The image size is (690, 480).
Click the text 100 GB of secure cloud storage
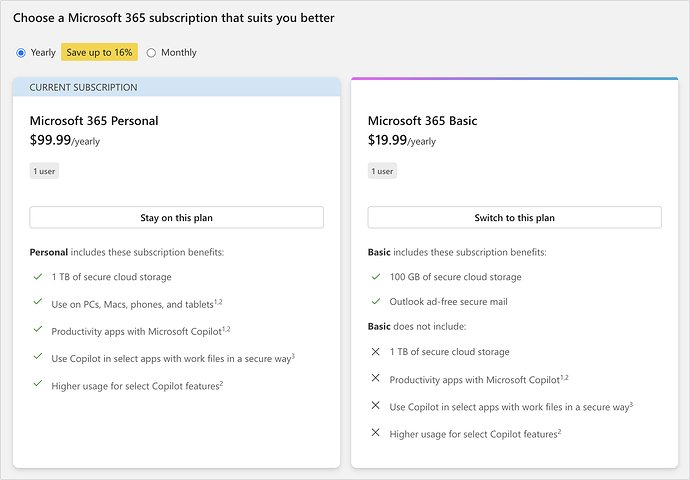click(455, 277)
